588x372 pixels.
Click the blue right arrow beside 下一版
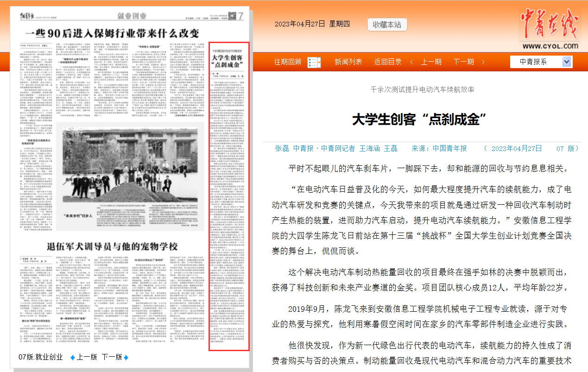coord(126,357)
